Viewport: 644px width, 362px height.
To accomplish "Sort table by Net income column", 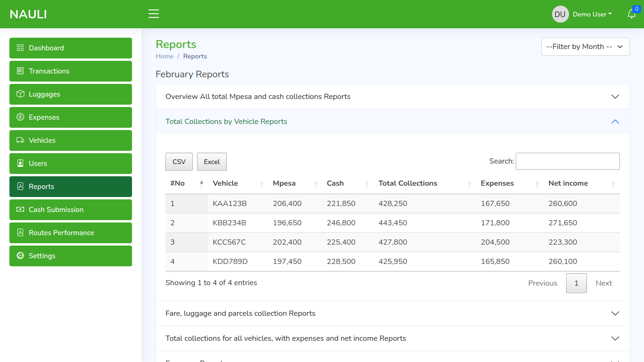I will (568, 183).
